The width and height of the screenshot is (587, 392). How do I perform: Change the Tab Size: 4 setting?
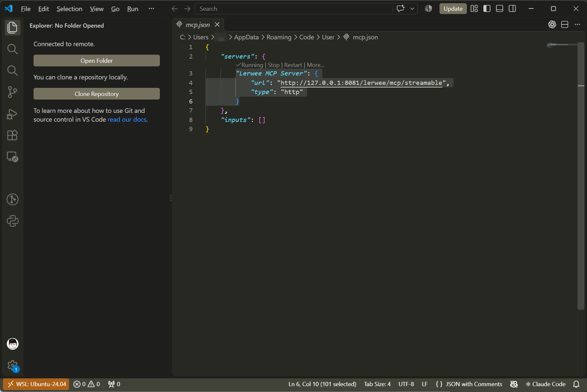pos(377,384)
